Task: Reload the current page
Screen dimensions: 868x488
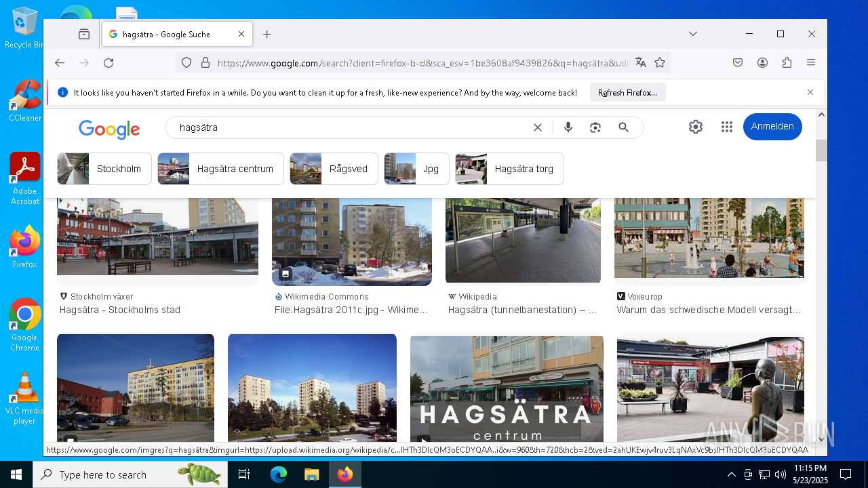Action: click(108, 63)
